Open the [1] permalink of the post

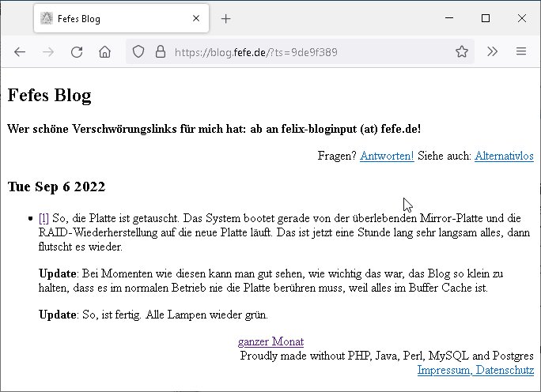tap(44, 217)
